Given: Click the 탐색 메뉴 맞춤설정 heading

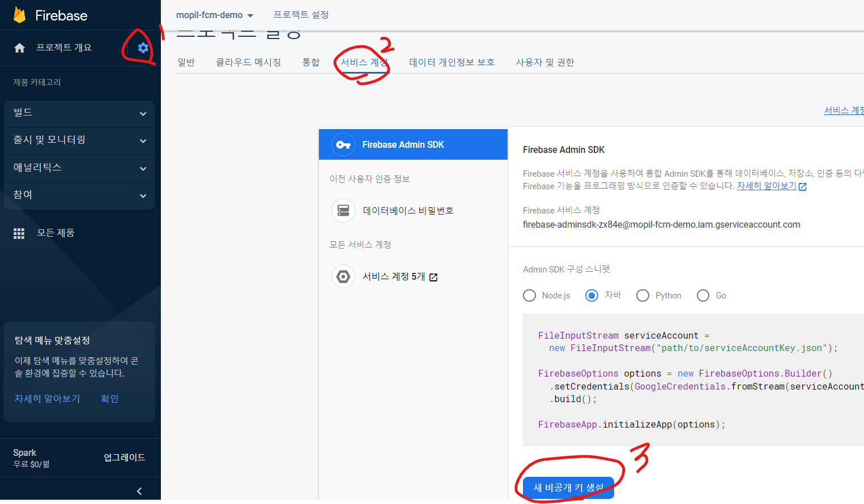Looking at the screenshot, I should 52,340.
